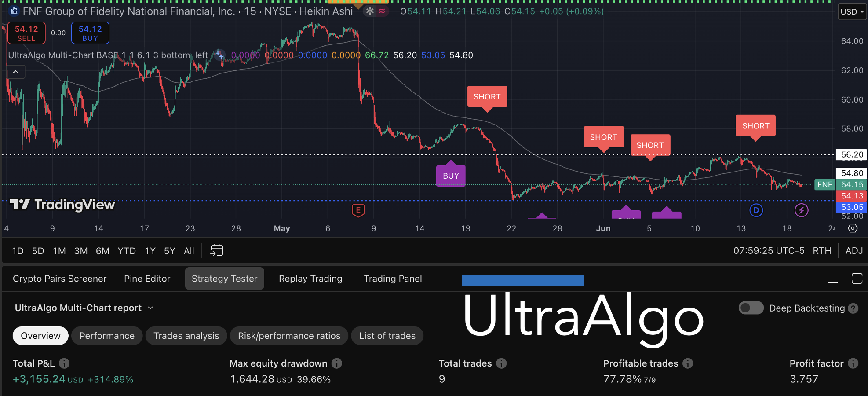Click the FNF symbol logo icon
The height and width of the screenshot is (396, 868).
(x=14, y=11)
